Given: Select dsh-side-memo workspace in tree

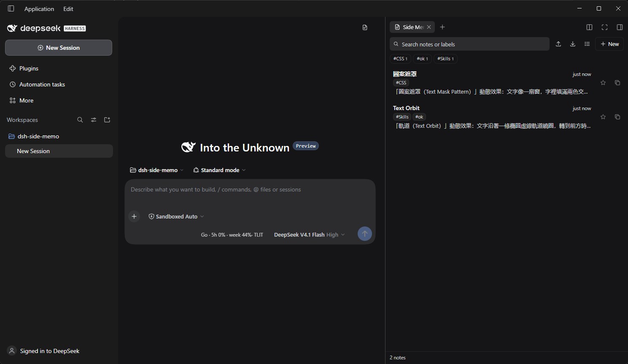Looking at the screenshot, I should coord(59,136).
